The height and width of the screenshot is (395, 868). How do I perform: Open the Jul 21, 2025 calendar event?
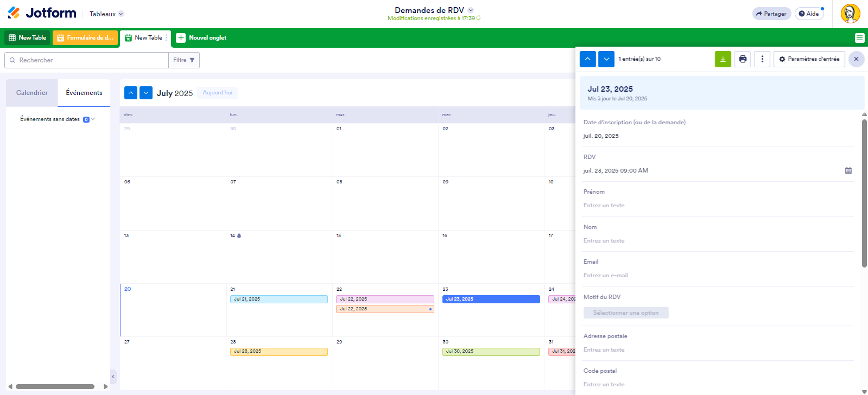279,299
